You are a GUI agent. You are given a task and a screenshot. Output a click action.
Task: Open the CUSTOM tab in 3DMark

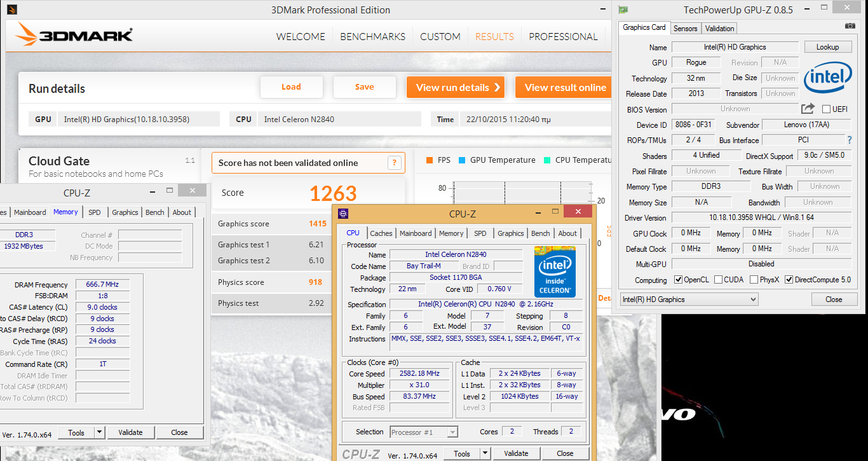pos(440,36)
